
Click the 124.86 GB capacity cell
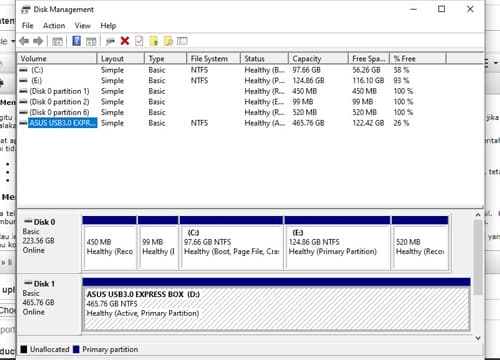pyautogui.click(x=308, y=81)
